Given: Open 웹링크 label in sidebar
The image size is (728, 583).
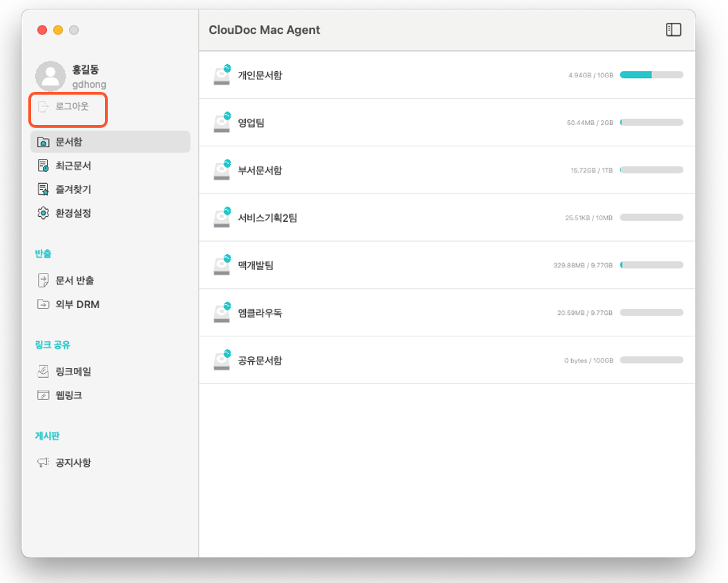Looking at the screenshot, I should pos(68,396).
